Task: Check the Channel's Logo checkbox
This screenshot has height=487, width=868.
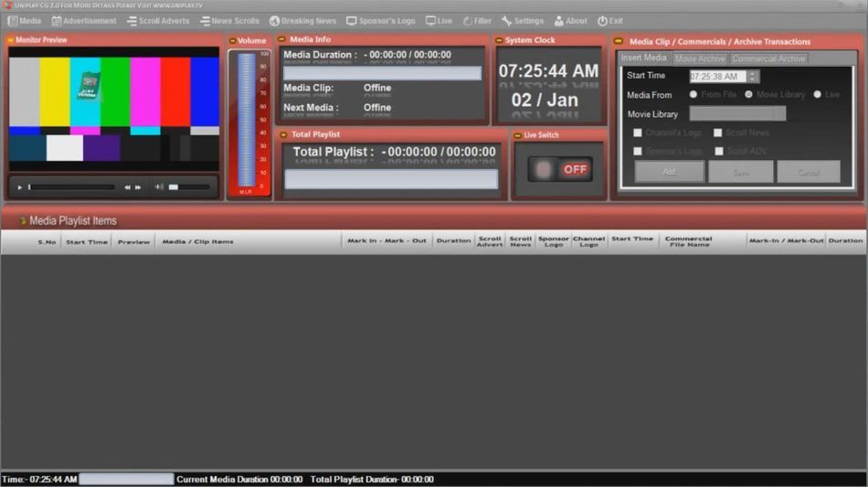Action: (x=638, y=133)
